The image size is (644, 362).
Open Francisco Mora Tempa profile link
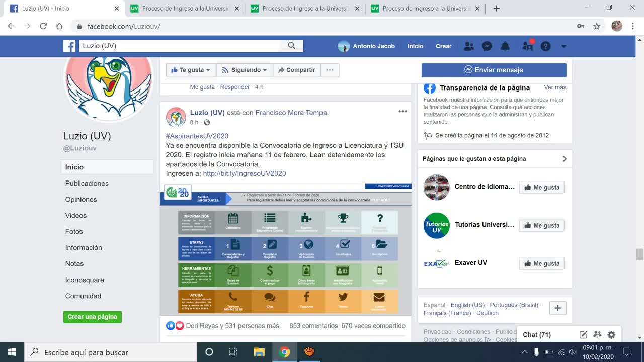(x=291, y=113)
